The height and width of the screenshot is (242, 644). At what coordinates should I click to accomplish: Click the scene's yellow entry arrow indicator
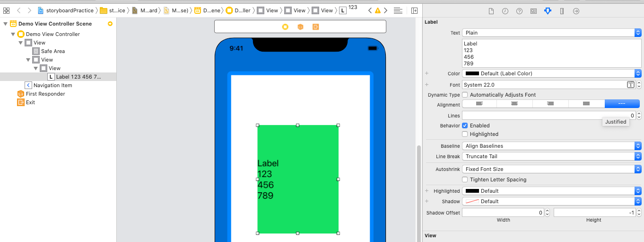[110, 24]
